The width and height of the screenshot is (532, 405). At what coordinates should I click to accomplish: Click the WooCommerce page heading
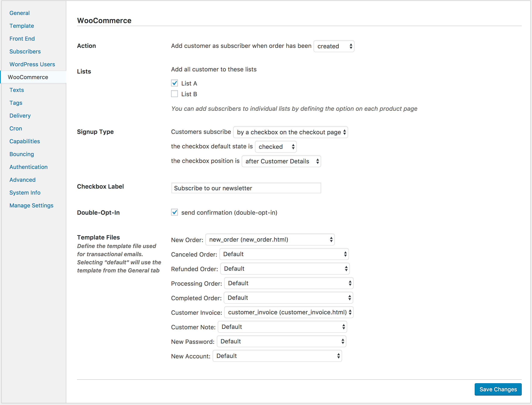pyautogui.click(x=104, y=21)
